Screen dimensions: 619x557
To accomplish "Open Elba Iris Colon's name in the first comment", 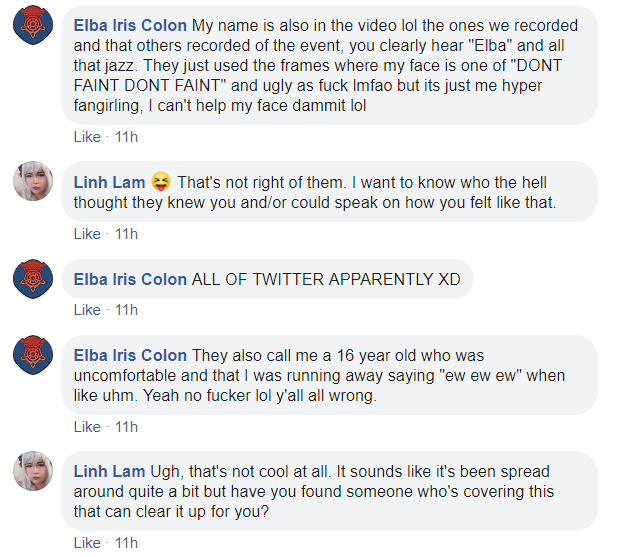I will pos(130,26).
